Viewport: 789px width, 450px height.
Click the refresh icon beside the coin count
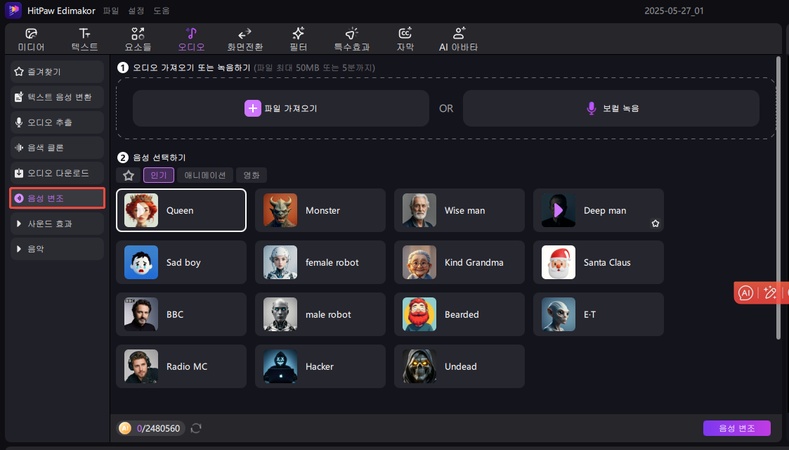[196, 428]
